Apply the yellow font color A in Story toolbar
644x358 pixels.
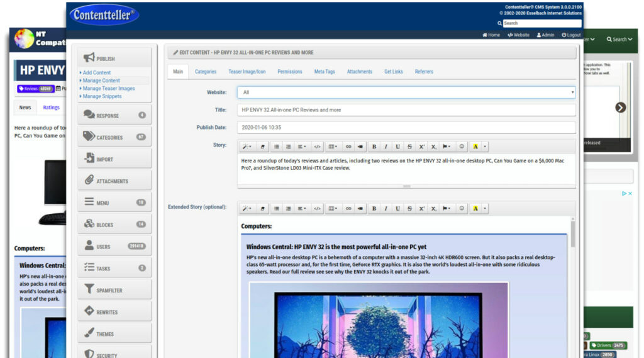click(475, 147)
